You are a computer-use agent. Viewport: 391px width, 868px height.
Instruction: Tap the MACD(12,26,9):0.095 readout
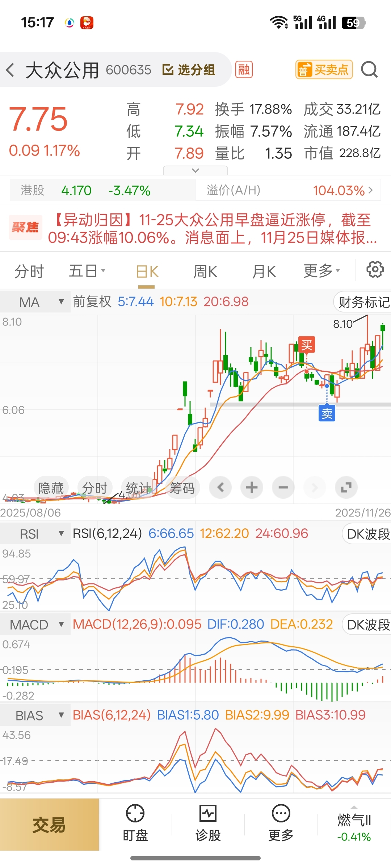pos(137,624)
